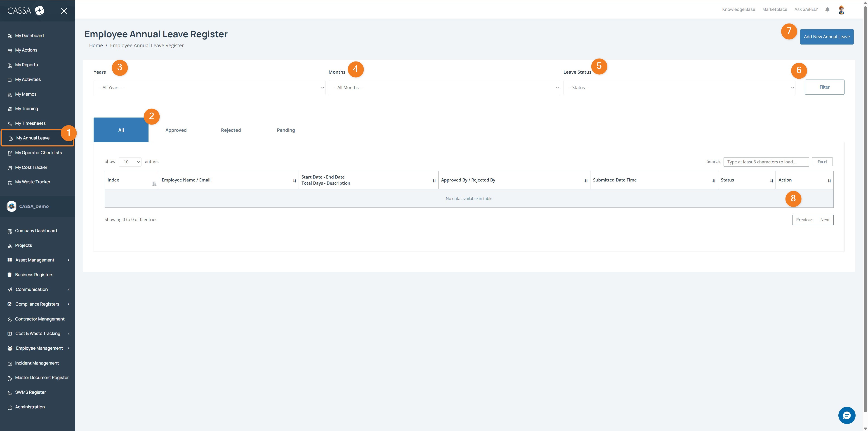Click the My Timesheets sidebar icon
This screenshot has height=431, width=868.
pos(10,124)
